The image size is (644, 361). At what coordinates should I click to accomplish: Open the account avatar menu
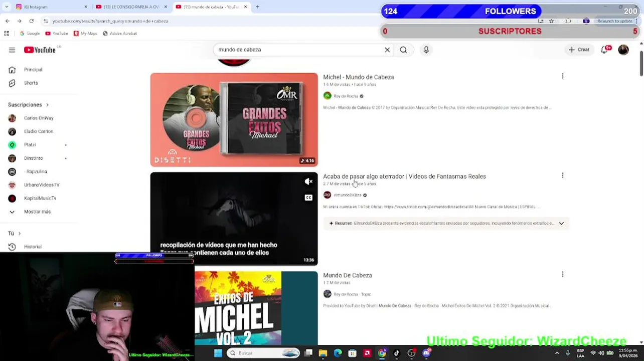point(623,50)
